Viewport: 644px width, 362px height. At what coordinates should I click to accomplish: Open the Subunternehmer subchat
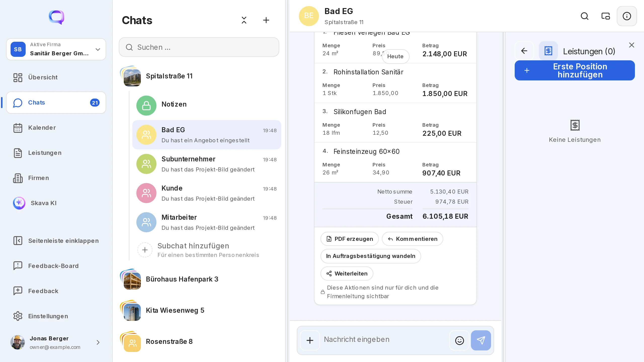pos(207,164)
